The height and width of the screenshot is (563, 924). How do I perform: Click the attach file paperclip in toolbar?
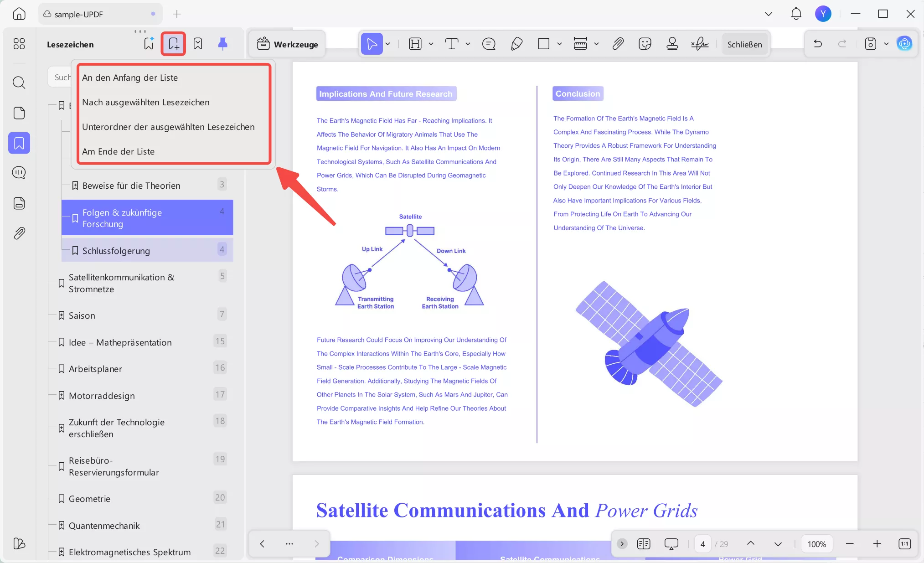tap(618, 44)
